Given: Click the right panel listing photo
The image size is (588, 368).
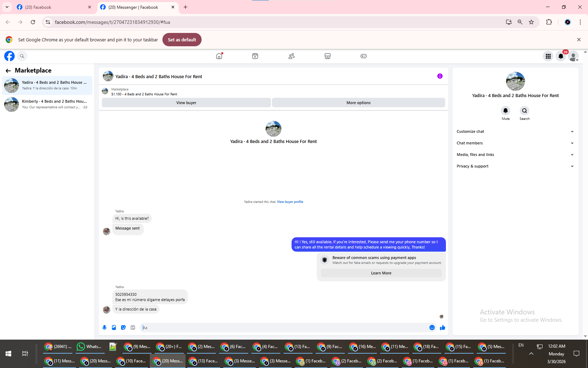Looking at the screenshot, I should pos(516,81).
